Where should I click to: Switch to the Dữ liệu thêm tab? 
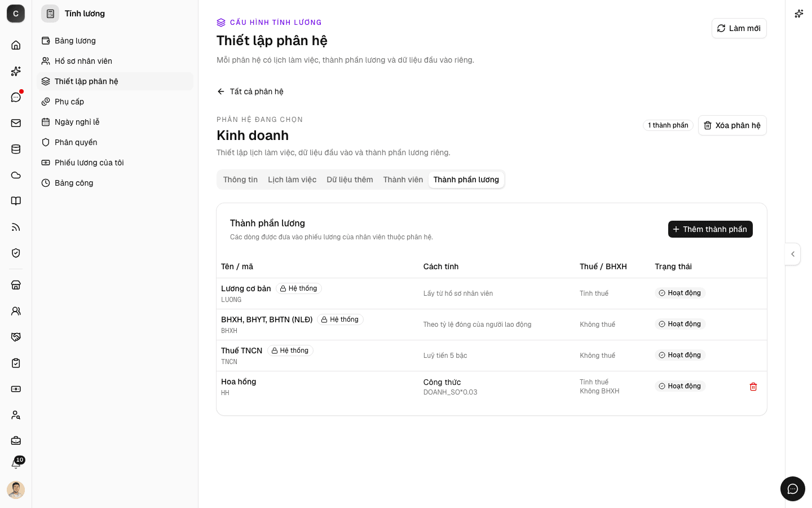tap(350, 179)
